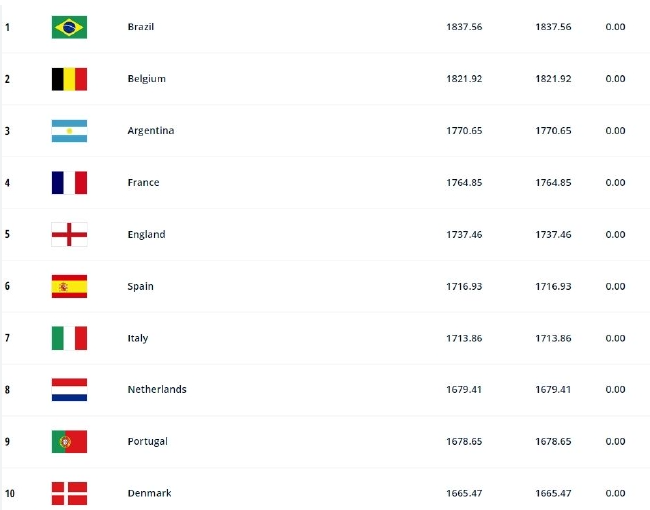Click the Denmark flag icon
This screenshot has height=510, width=650.
coord(69,493)
